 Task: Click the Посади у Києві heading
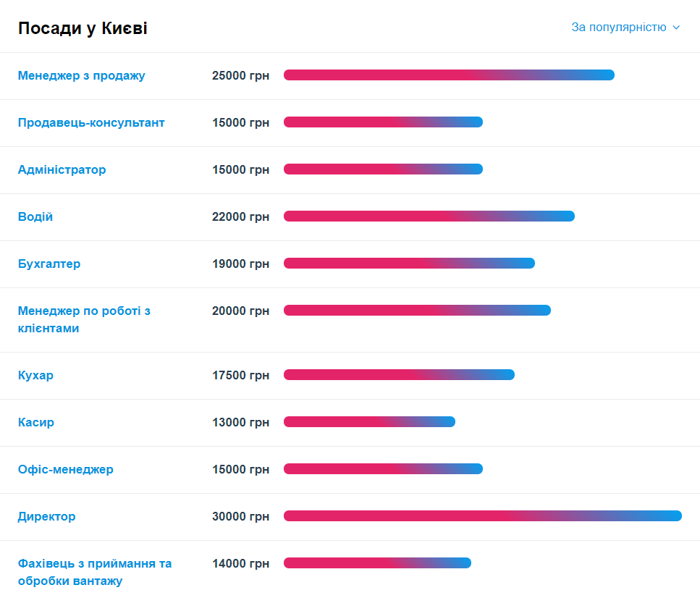point(83,28)
